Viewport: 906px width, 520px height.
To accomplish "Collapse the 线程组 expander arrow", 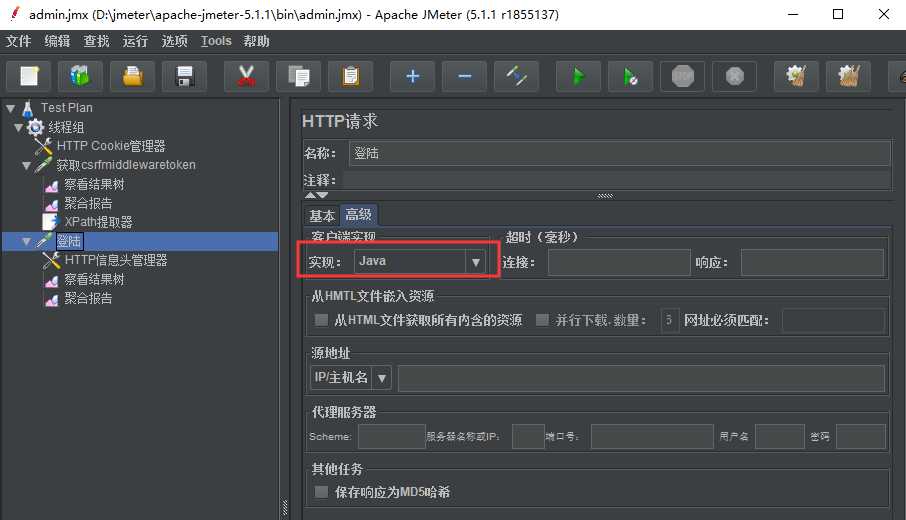I will 18,127.
